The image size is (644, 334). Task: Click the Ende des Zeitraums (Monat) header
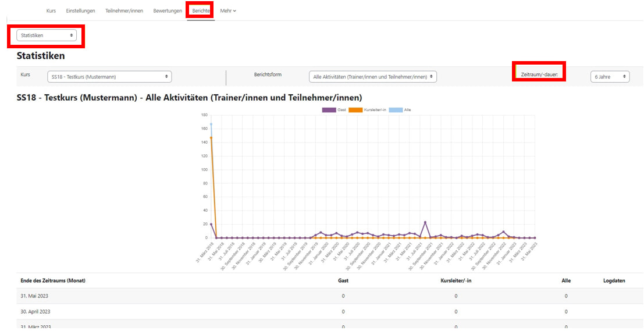(x=53, y=280)
